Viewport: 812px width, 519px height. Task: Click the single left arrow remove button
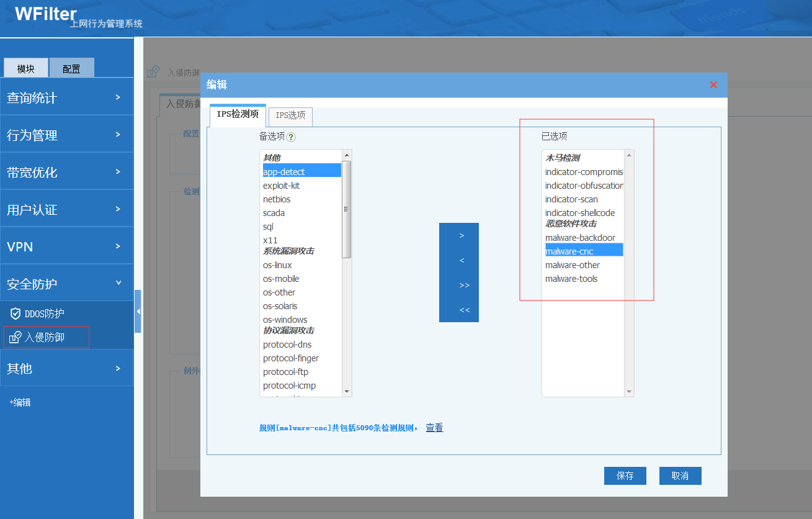pyautogui.click(x=461, y=261)
